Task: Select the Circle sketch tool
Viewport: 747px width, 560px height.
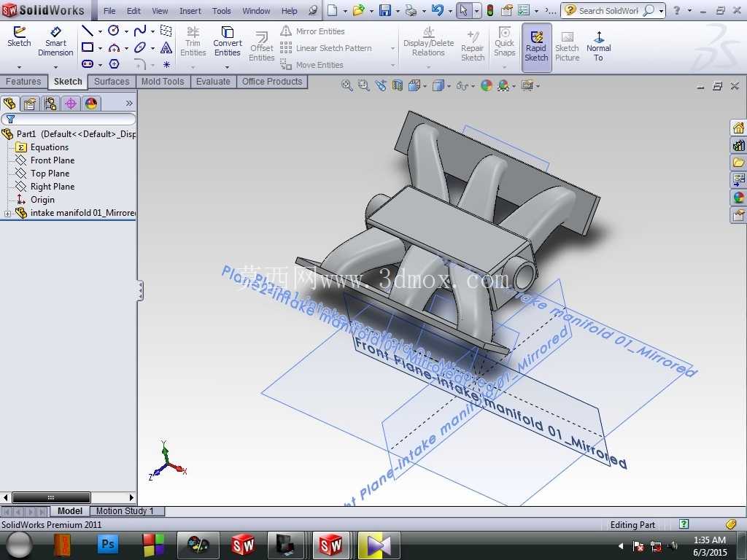Action: (x=113, y=31)
